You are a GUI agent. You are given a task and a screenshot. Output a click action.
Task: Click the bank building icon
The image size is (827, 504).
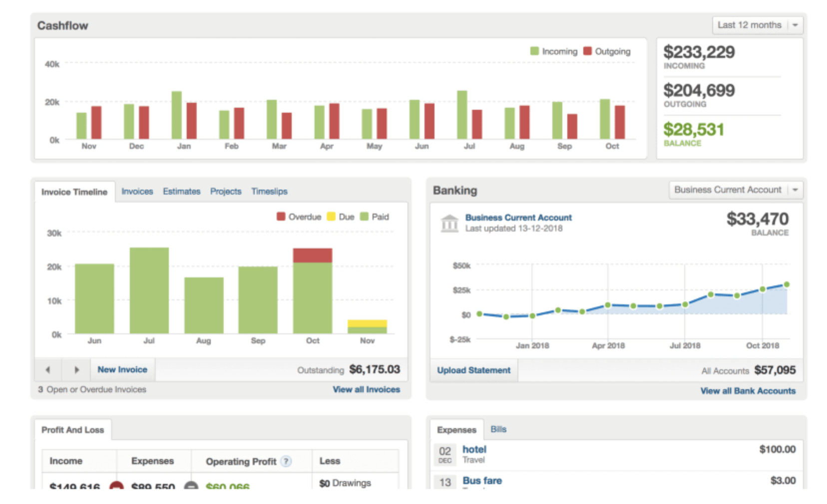(449, 223)
